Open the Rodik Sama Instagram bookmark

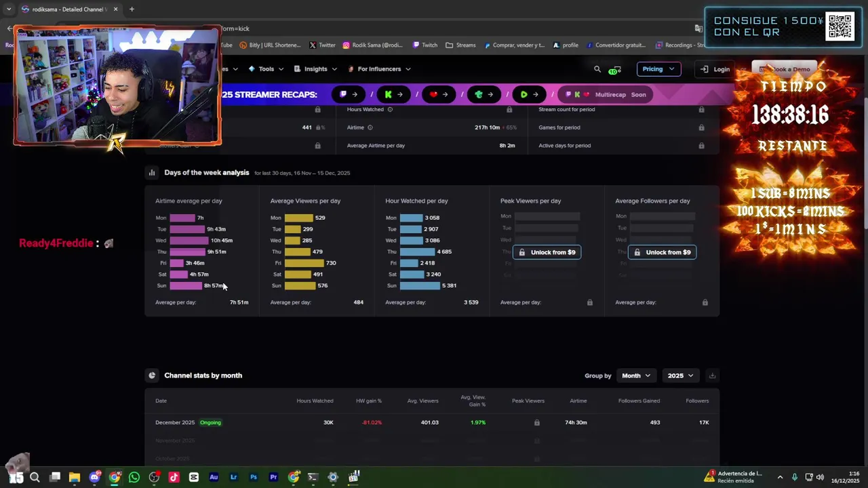pyautogui.click(x=372, y=45)
